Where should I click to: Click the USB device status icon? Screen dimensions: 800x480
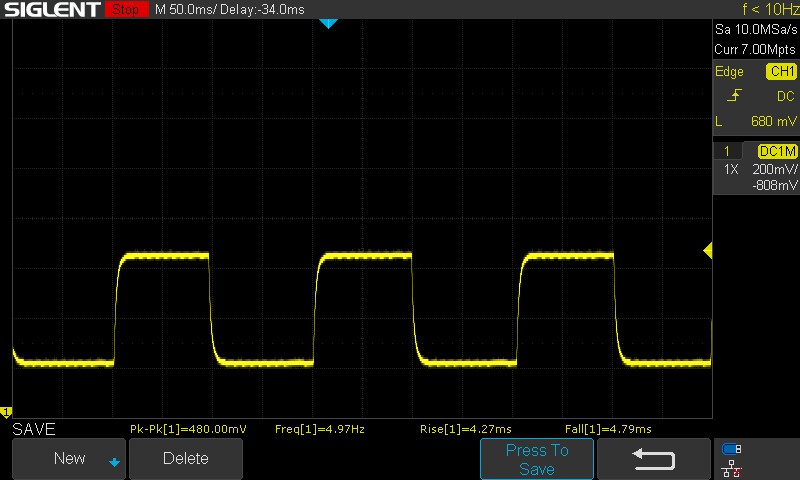[731, 449]
